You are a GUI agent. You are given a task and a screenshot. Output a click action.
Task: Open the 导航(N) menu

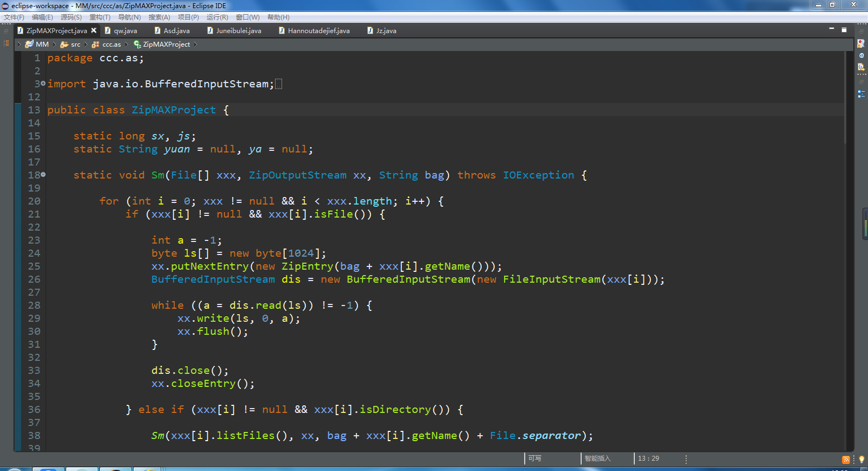pyautogui.click(x=129, y=17)
